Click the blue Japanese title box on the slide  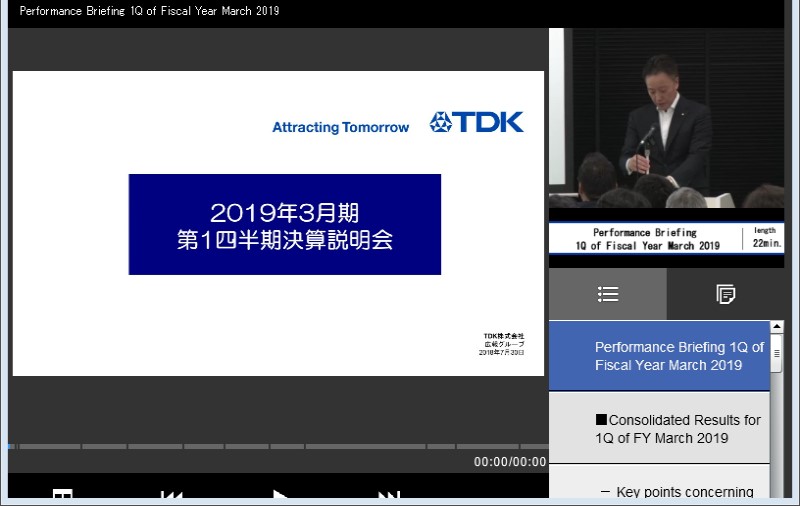[x=285, y=224]
